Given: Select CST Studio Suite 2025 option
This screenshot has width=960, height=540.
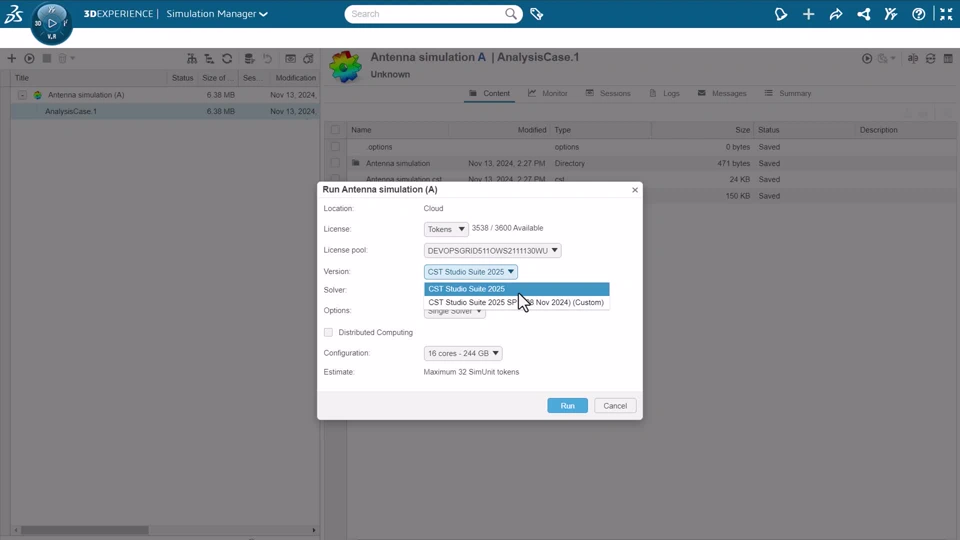Looking at the screenshot, I should (x=517, y=289).
